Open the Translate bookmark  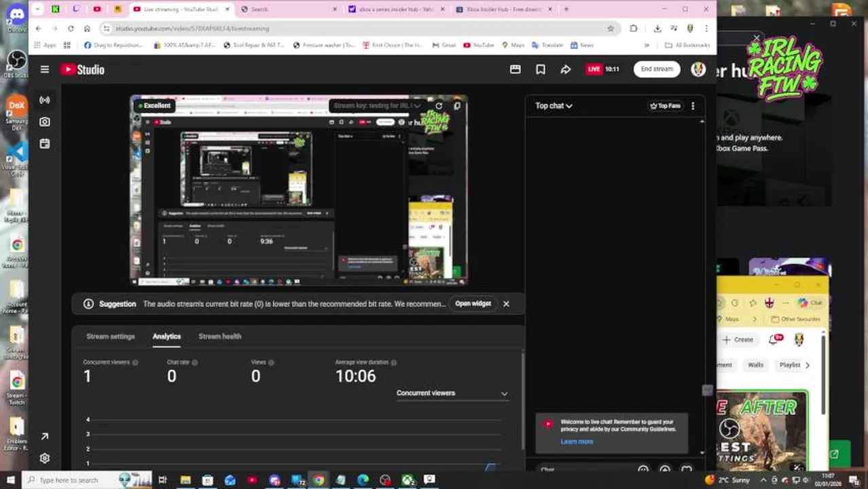tap(547, 46)
